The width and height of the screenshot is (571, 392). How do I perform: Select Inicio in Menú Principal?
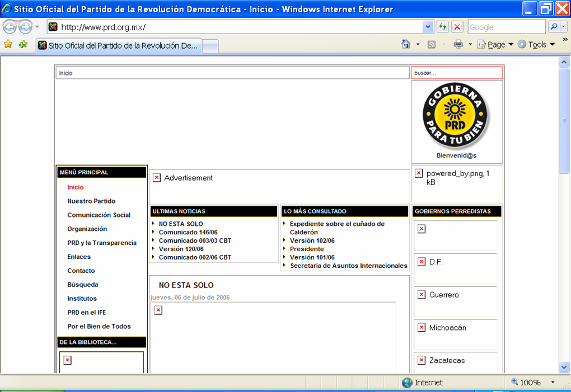point(76,187)
